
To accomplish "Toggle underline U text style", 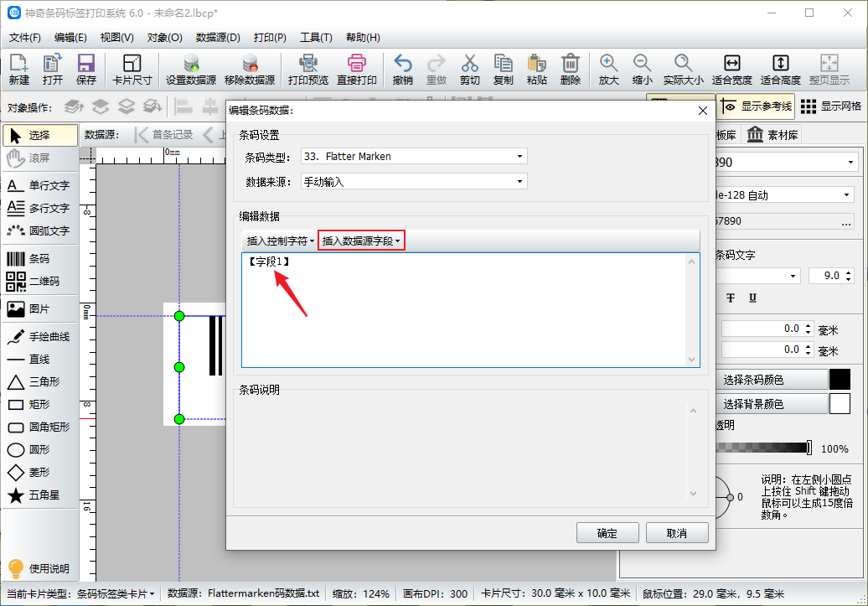I will tap(752, 298).
